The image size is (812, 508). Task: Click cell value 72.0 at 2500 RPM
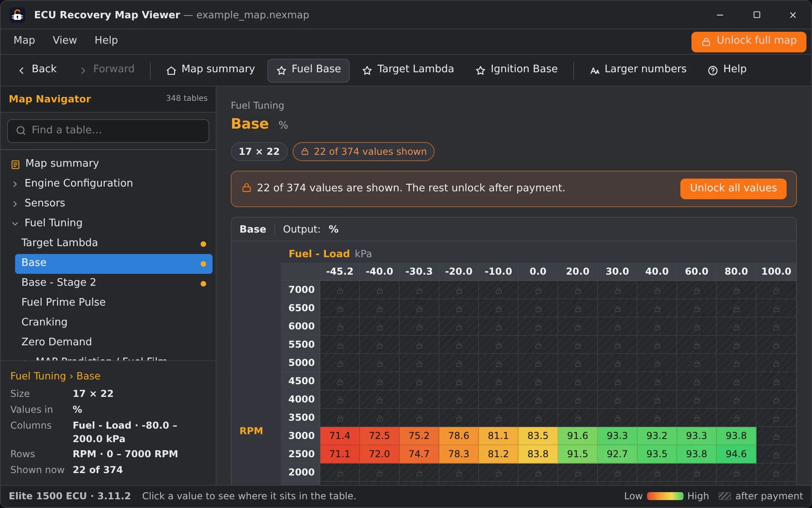[379, 454]
